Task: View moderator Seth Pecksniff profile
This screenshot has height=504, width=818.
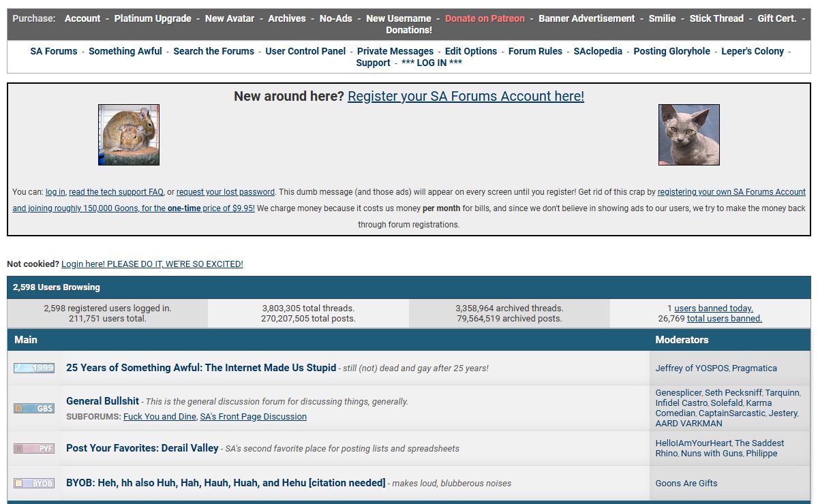Action: click(x=733, y=393)
